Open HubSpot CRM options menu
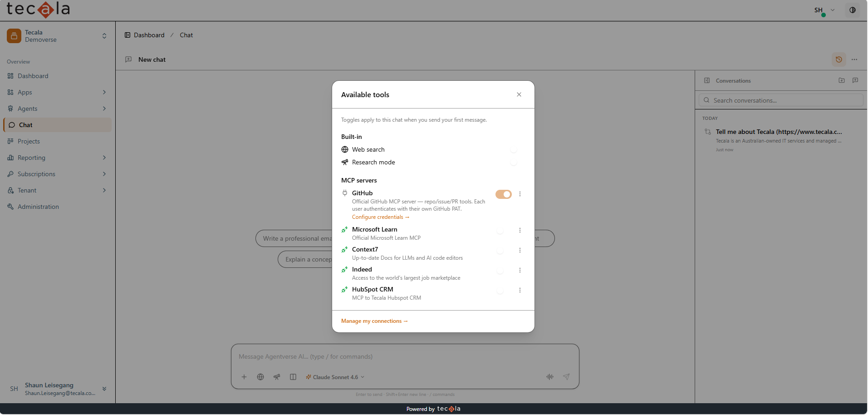The width and height of the screenshot is (868, 415). point(520,290)
